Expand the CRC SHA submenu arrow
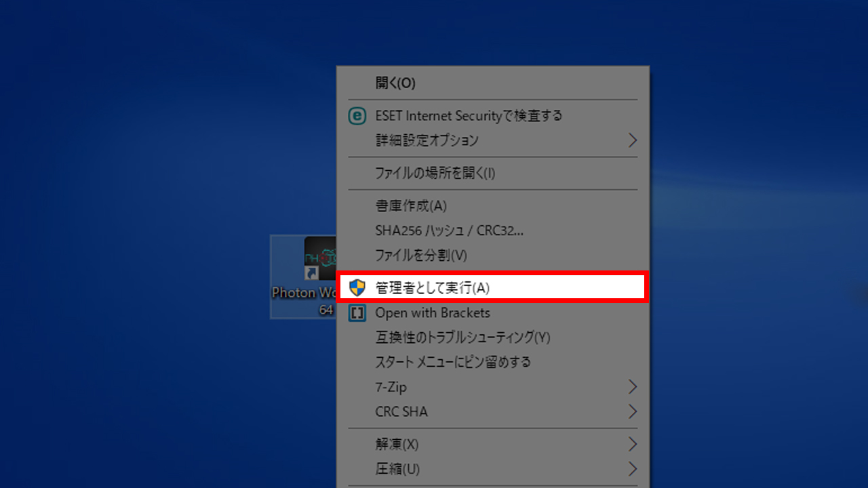 click(x=632, y=411)
